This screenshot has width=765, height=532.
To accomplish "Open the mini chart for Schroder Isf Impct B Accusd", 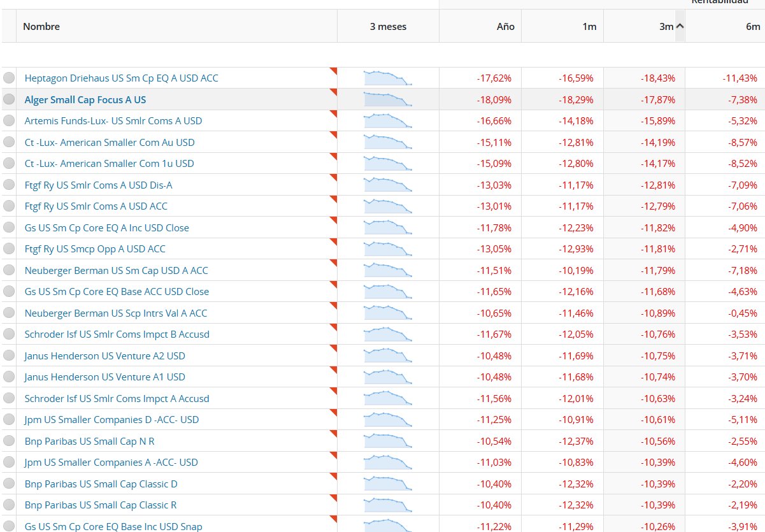I will (388, 334).
